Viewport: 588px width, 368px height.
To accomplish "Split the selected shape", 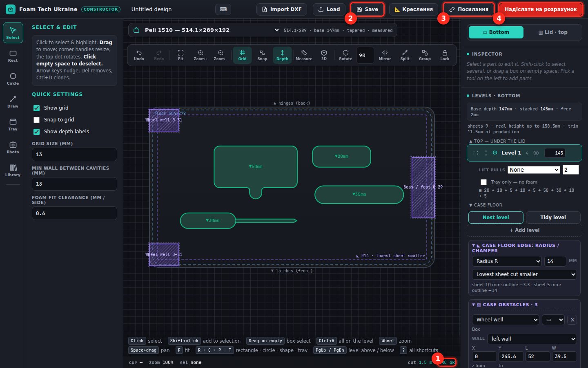I will coord(405,55).
